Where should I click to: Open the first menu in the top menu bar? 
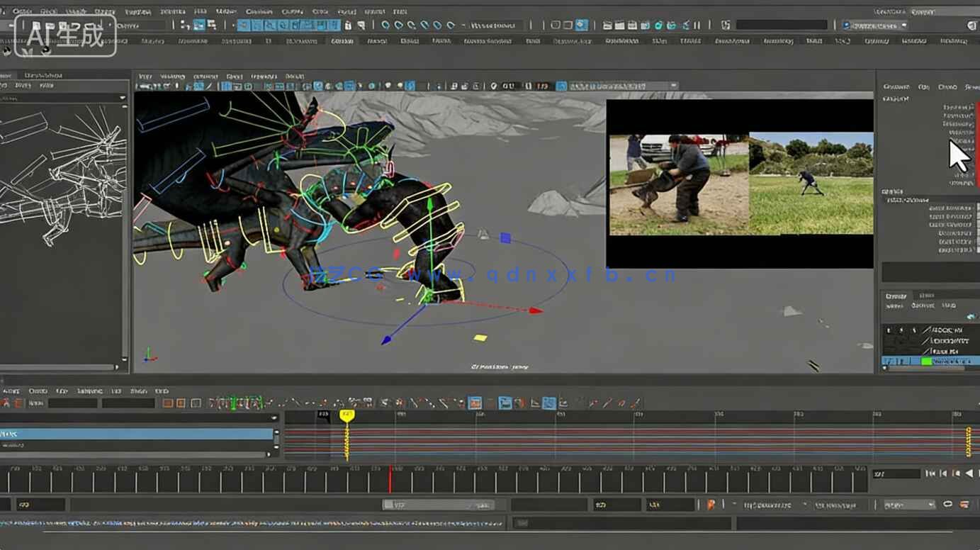tap(22, 11)
